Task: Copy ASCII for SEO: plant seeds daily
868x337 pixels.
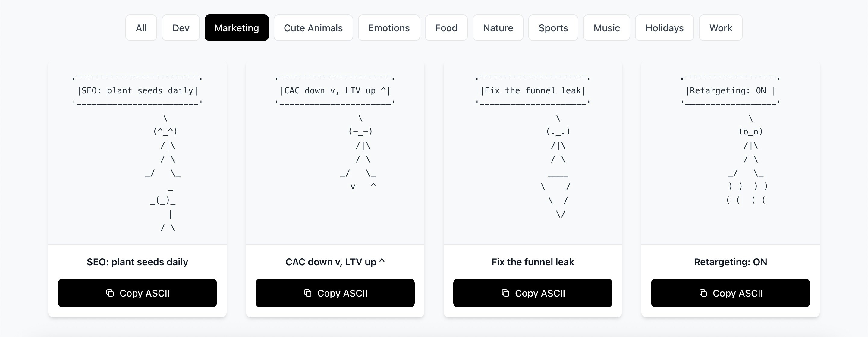Action: (x=137, y=293)
